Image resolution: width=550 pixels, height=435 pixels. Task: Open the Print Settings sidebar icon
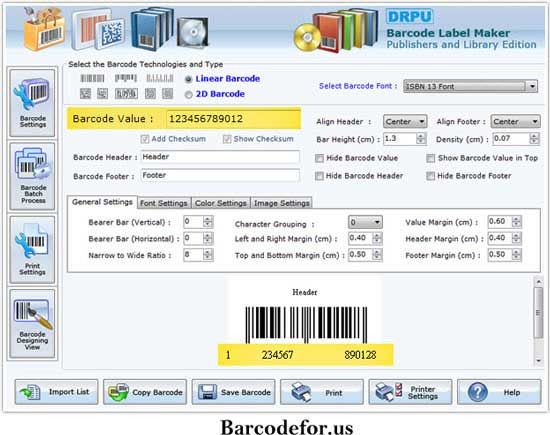coord(32,249)
